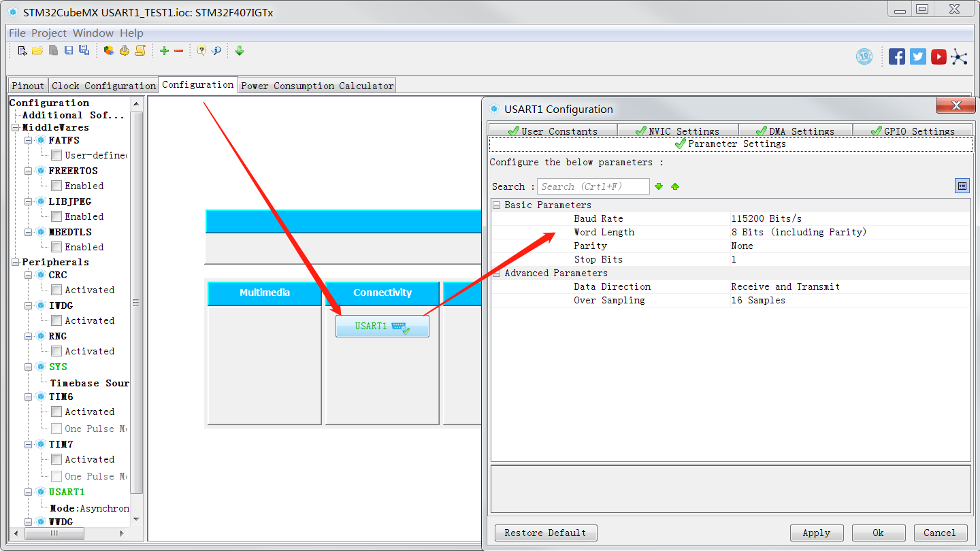Open the NVIC Settings tab
This screenshot has height=551, width=980.
point(677,131)
